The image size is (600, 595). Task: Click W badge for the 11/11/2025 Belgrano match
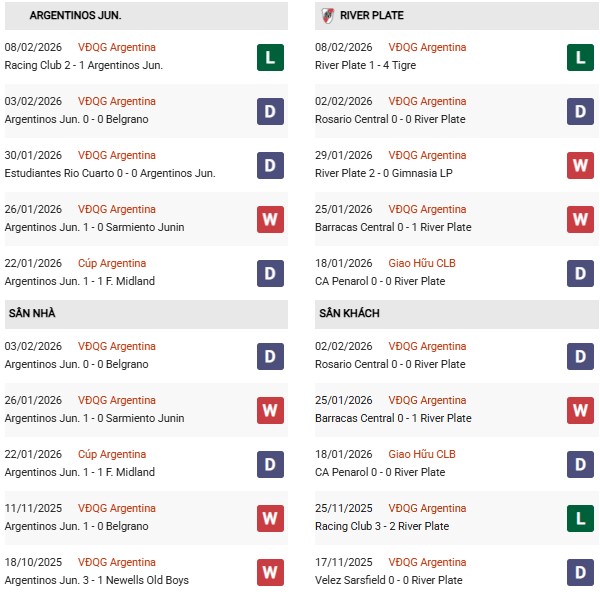[x=270, y=518]
